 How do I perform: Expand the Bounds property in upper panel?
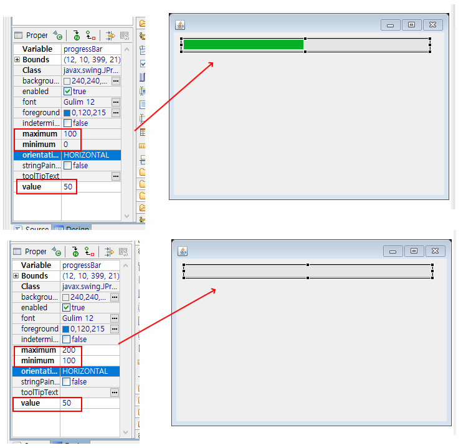click(17, 59)
